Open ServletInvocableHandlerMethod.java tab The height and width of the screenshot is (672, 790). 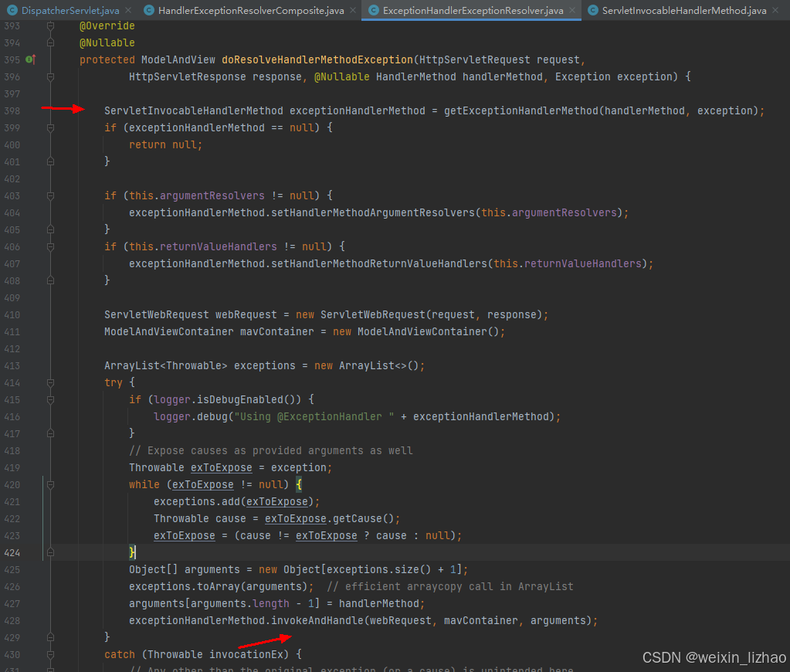tap(684, 10)
